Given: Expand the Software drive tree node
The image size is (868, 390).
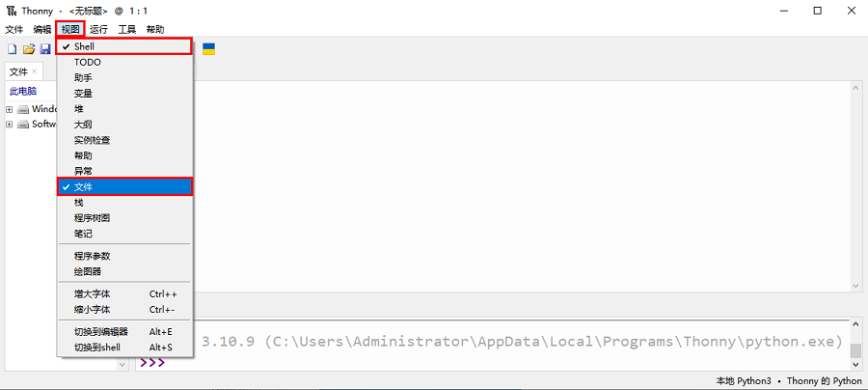Looking at the screenshot, I should [x=9, y=125].
